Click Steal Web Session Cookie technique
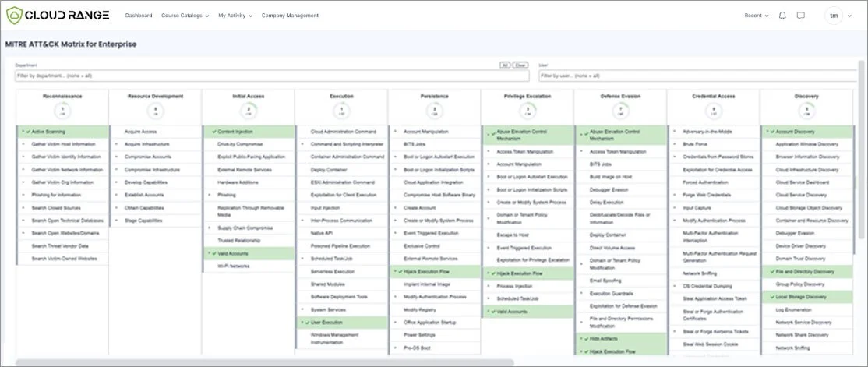868x367 pixels. point(709,344)
